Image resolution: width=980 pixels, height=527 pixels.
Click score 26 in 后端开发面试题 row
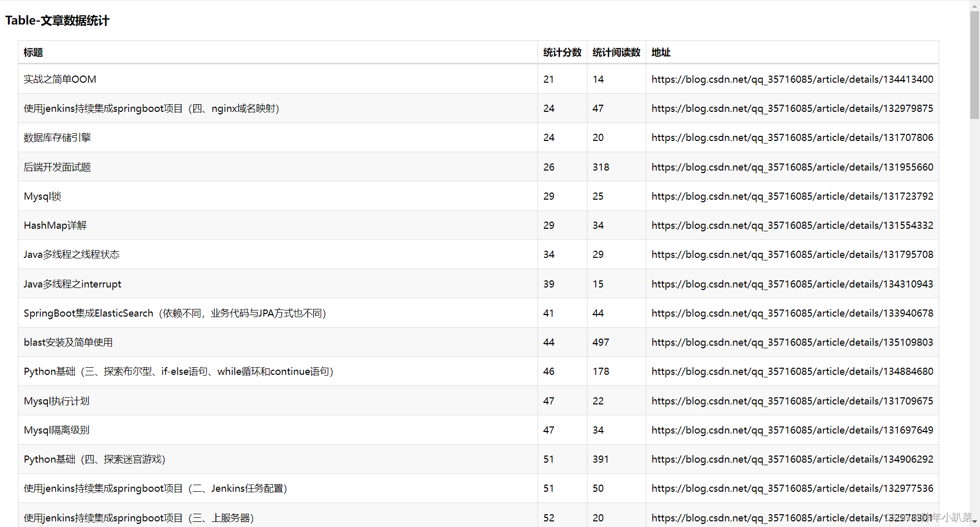[x=549, y=167]
